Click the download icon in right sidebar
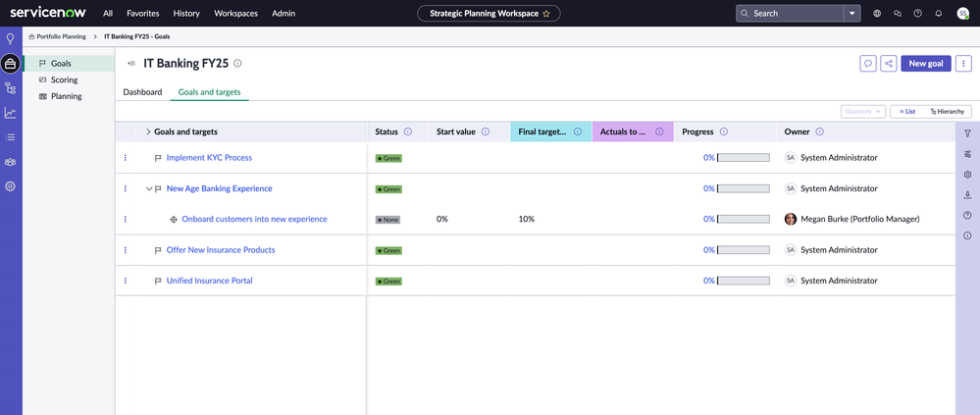The image size is (980, 415). click(967, 195)
